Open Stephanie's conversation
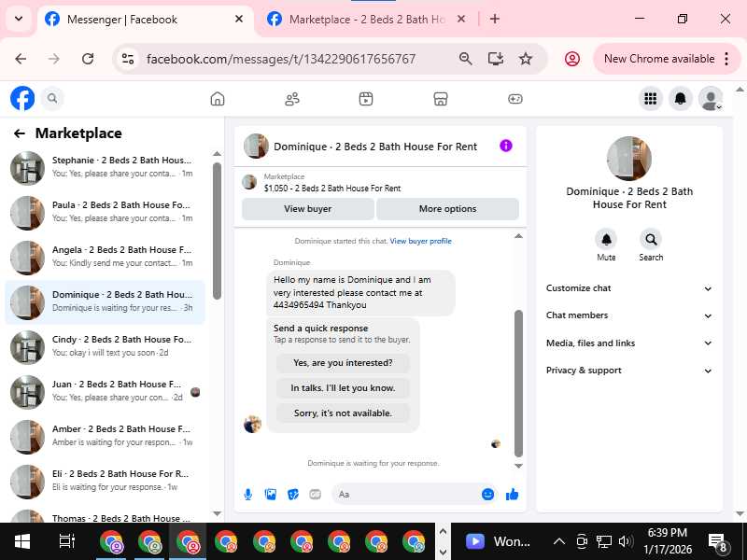Image resolution: width=747 pixels, height=560 pixels. point(106,168)
